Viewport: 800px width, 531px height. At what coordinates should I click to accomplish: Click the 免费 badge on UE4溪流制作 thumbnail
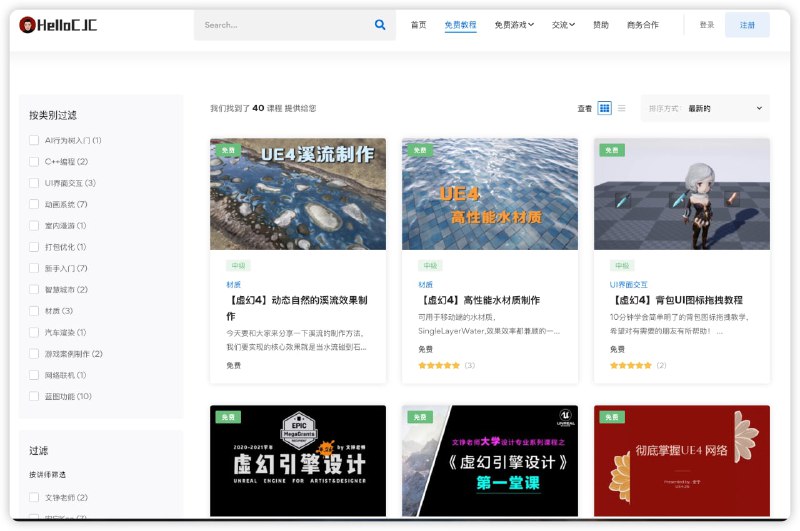[229, 150]
